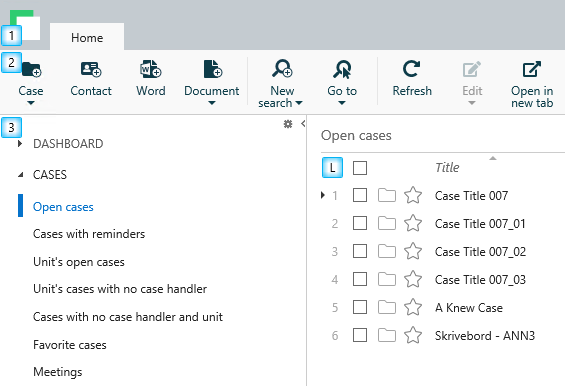Switch to the Home ribbon tab

(87, 37)
